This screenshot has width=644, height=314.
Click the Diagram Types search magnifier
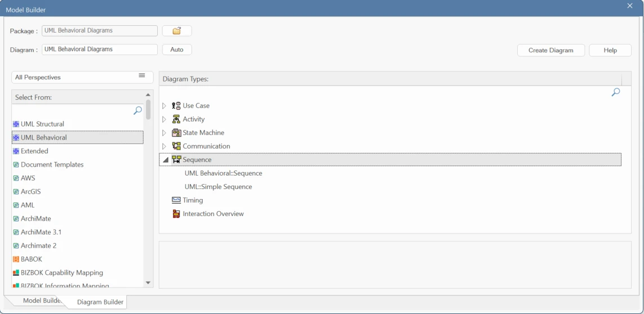pyautogui.click(x=616, y=92)
